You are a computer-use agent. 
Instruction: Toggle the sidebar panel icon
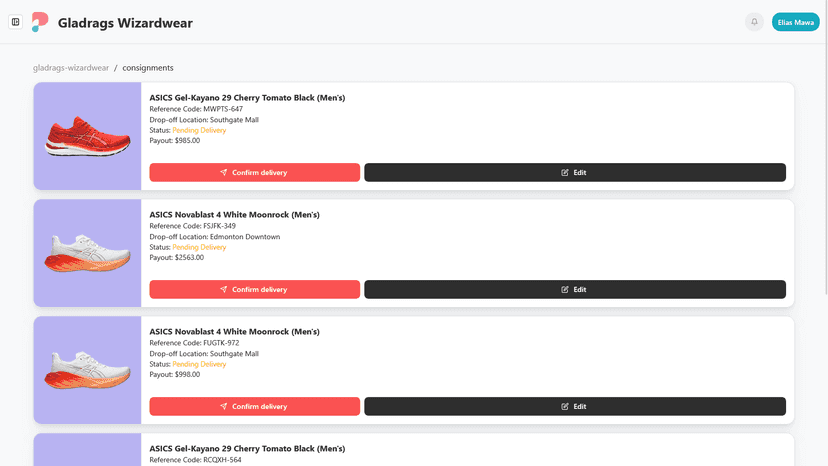pos(15,22)
